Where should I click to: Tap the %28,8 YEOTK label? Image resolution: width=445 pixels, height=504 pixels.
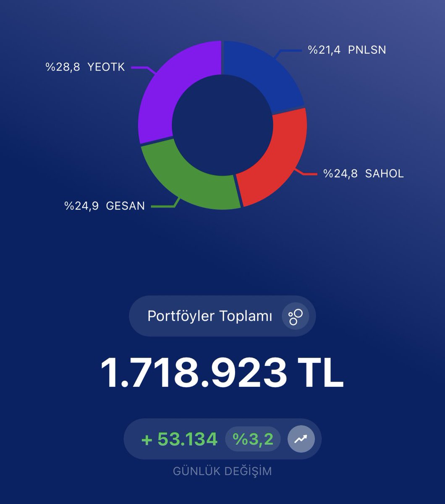click(x=85, y=67)
